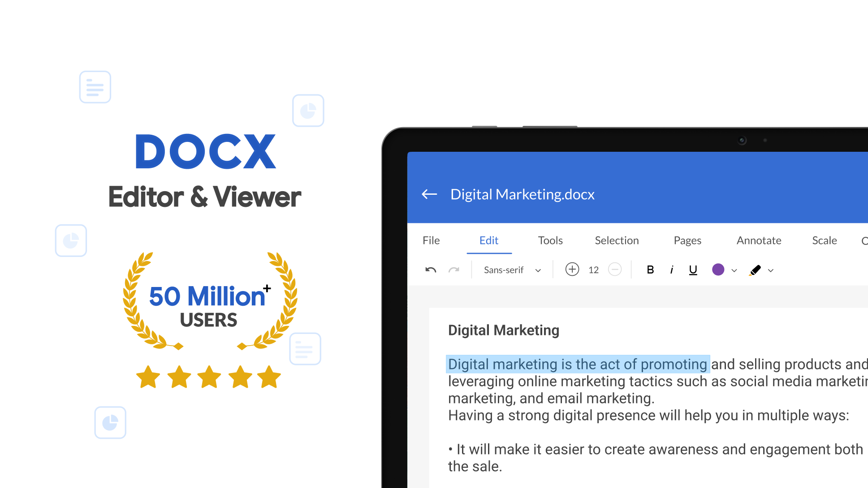Expand the text color dropdown arrow
Screen dimensions: 868x488
point(734,270)
